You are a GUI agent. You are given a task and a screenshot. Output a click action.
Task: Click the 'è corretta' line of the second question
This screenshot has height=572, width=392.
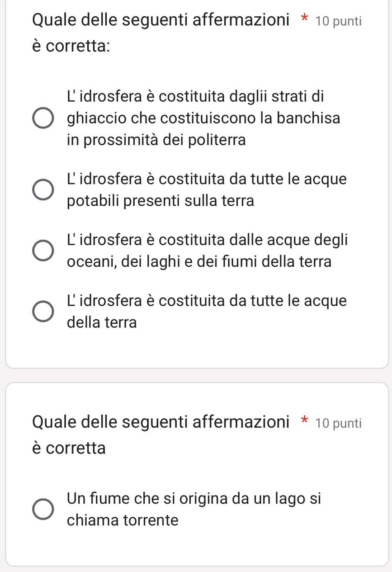(x=70, y=448)
